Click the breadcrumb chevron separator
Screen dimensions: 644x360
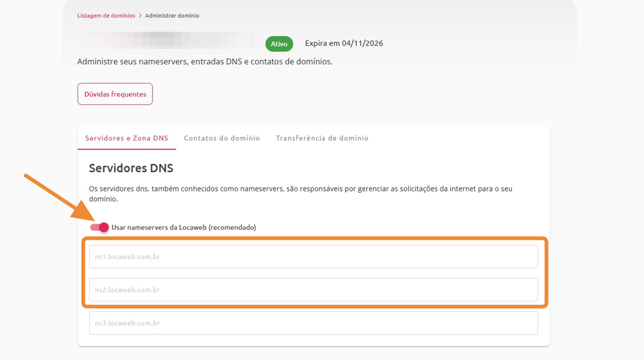point(140,16)
